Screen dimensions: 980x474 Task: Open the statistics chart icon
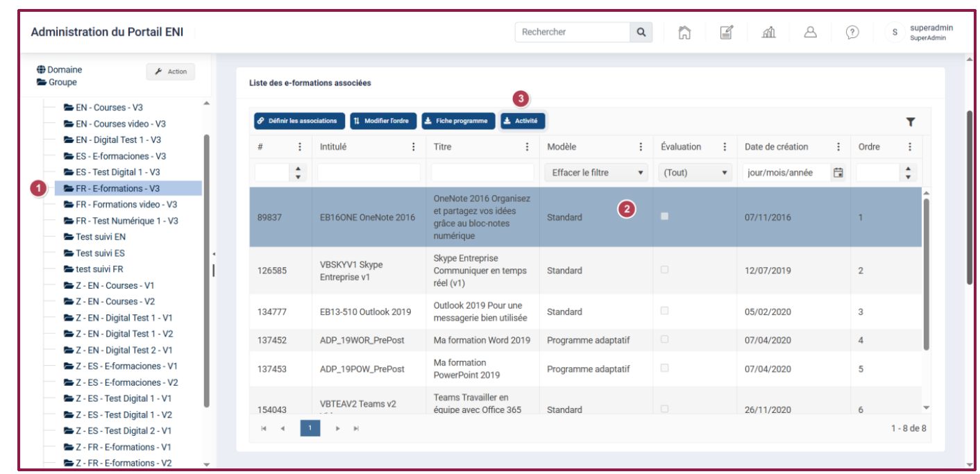pyautogui.click(x=768, y=32)
